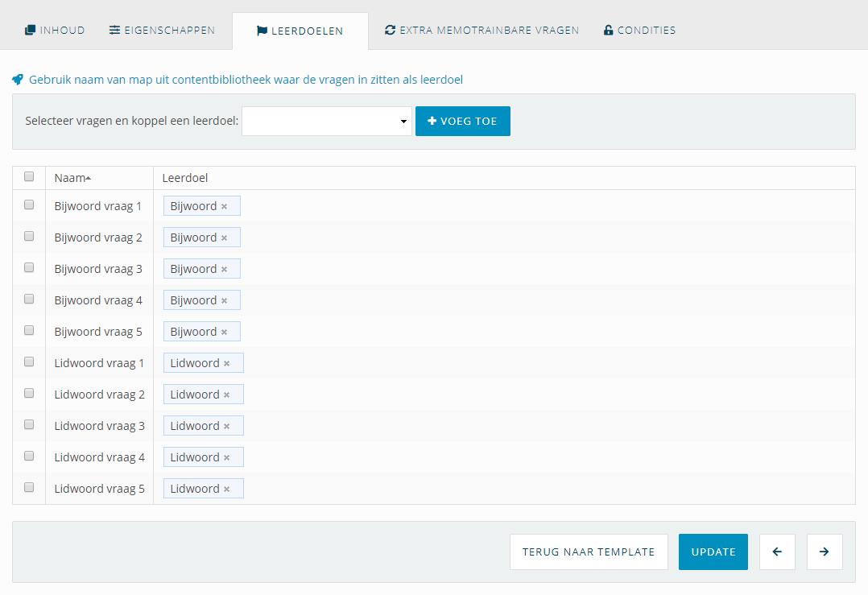This screenshot has height=595, width=868.
Task: Select the row name Lidwoord vraag 2
Action: tap(99, 395)
